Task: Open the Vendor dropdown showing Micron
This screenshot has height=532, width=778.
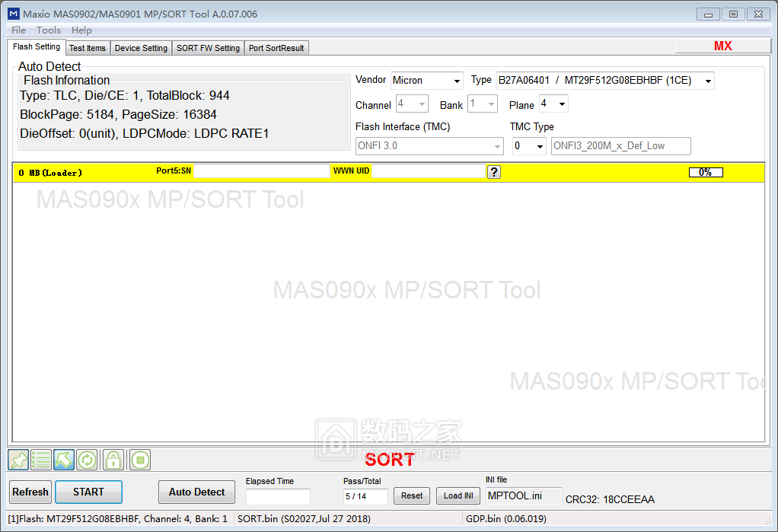Action: tap(426, 81)
